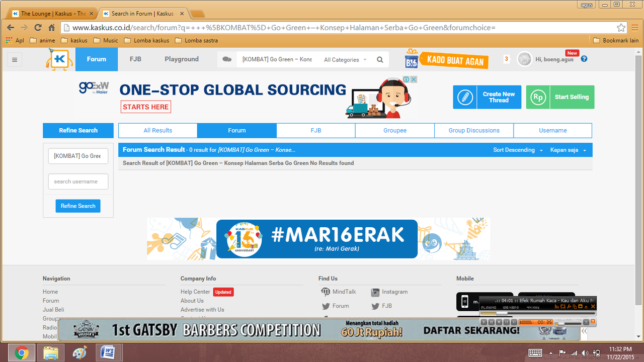Image resolution: width=644 pixels, height=362 pixels.
Task: Select the FJB results tab
Action: coord(316,130)
